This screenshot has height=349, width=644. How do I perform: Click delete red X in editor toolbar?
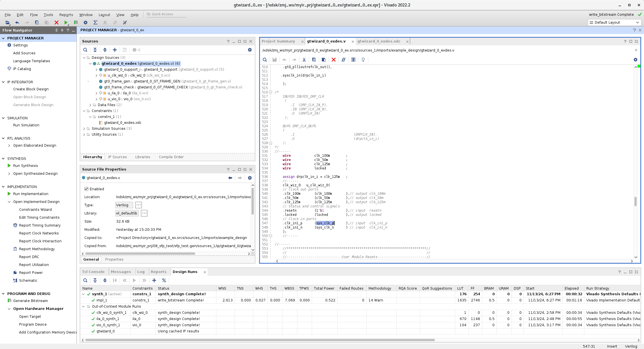tap(334, 60)
